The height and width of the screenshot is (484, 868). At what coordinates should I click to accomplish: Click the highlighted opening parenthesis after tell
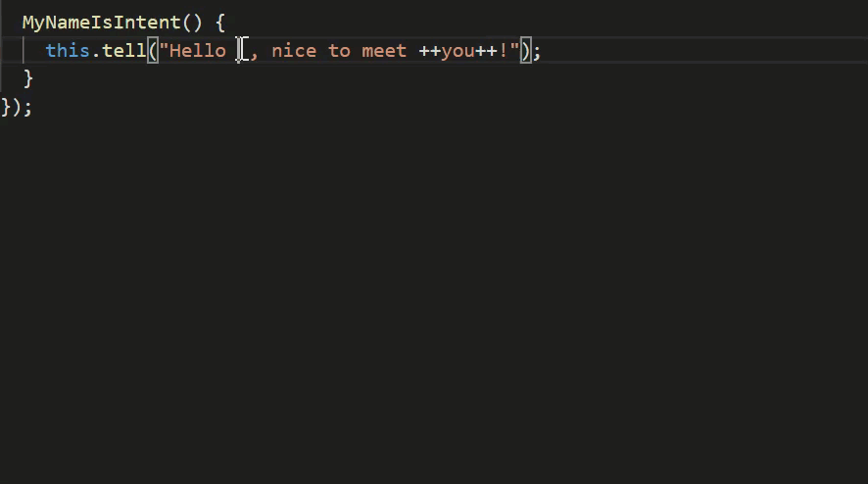coord(152,51)
